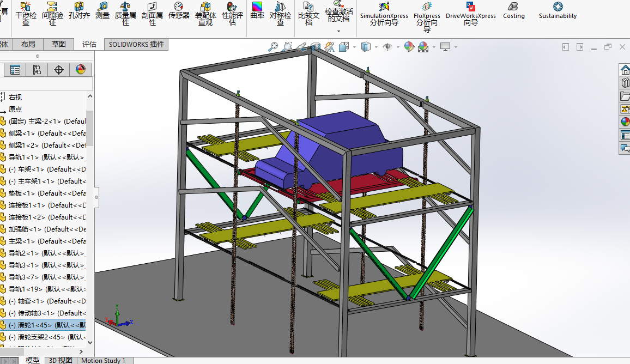630x364 pixels.
Task: Run Clearance Verification (间隙验证)
Action: pos(53,13)
